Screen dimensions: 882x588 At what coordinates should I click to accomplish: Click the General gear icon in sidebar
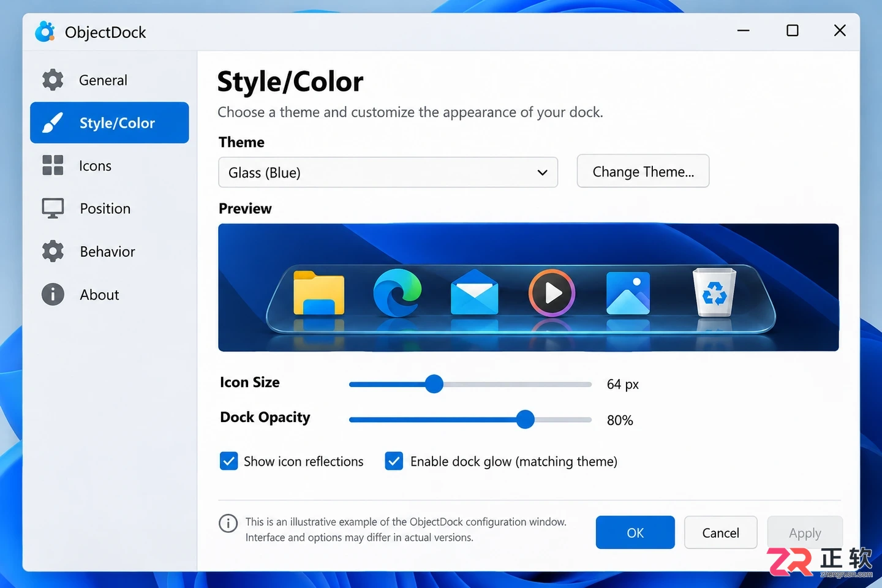coord(53,80)
